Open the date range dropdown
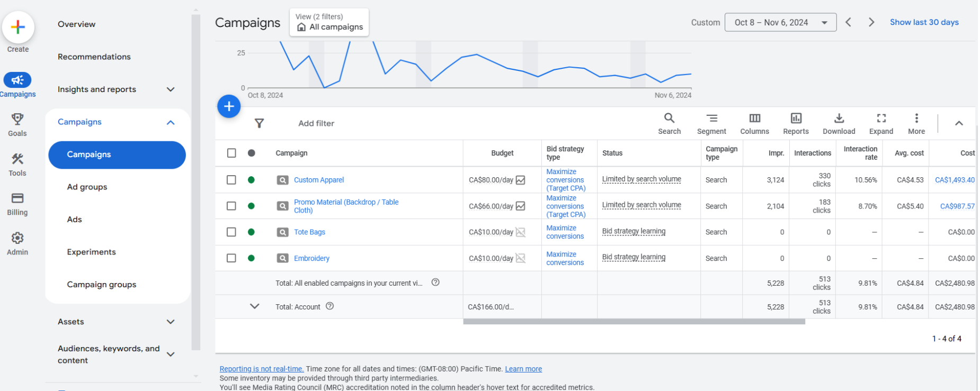This screenshot has height=391, width=980. pyautogui.click(x=780, y=22)
